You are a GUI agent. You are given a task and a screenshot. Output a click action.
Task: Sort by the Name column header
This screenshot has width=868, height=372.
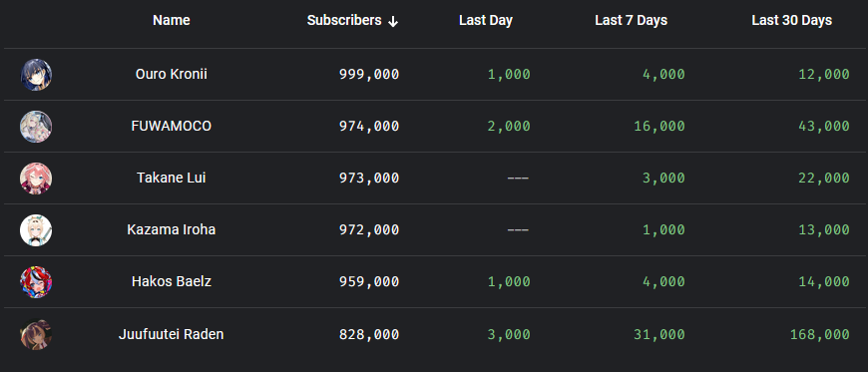pyautogui.click(x=172, y=21)
